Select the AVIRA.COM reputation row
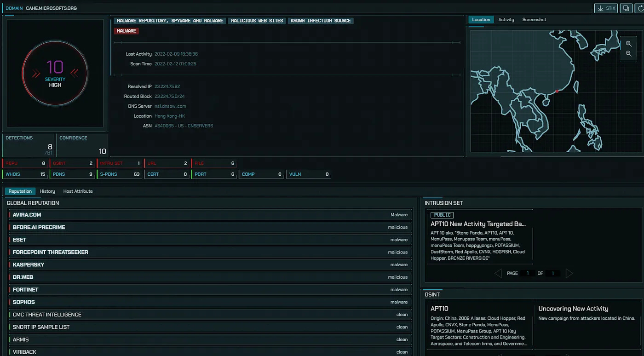Screen dimensions: 644x356 point(210,215)
